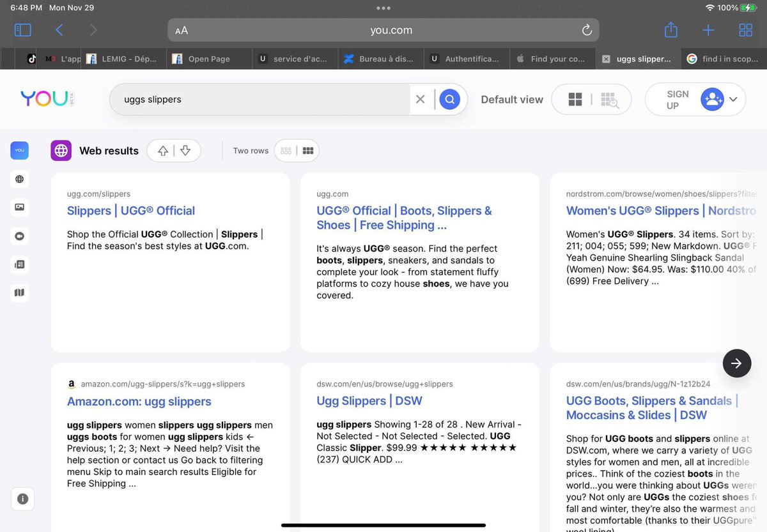Move Web results down with down arrow
The height and width of the screenshot is (532, 767).
[185, 151]
